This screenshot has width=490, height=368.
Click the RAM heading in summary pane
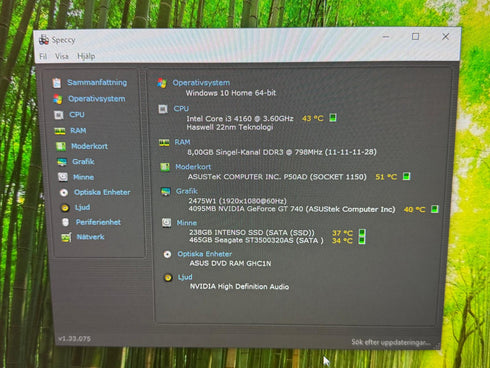[182, 142]
